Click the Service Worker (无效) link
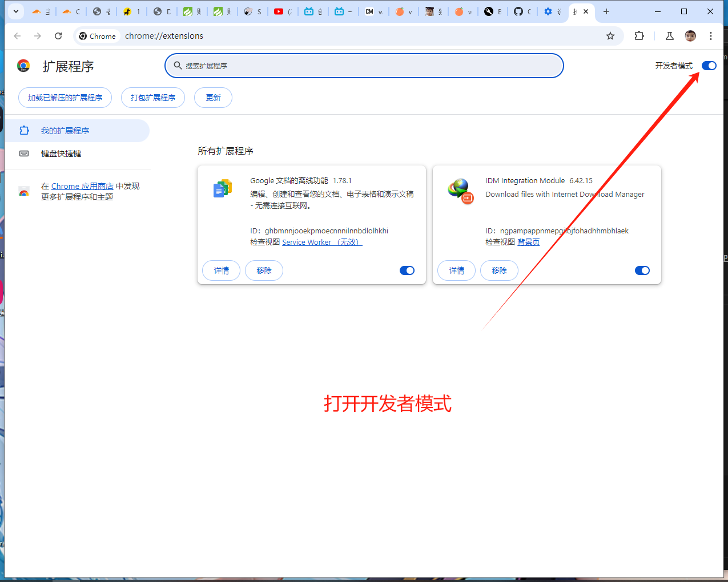 [322, 242]
